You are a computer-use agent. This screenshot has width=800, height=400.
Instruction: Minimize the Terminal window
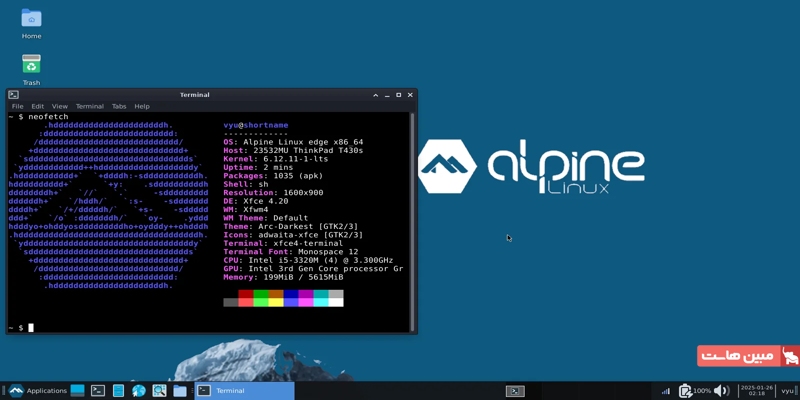[387, 95]
